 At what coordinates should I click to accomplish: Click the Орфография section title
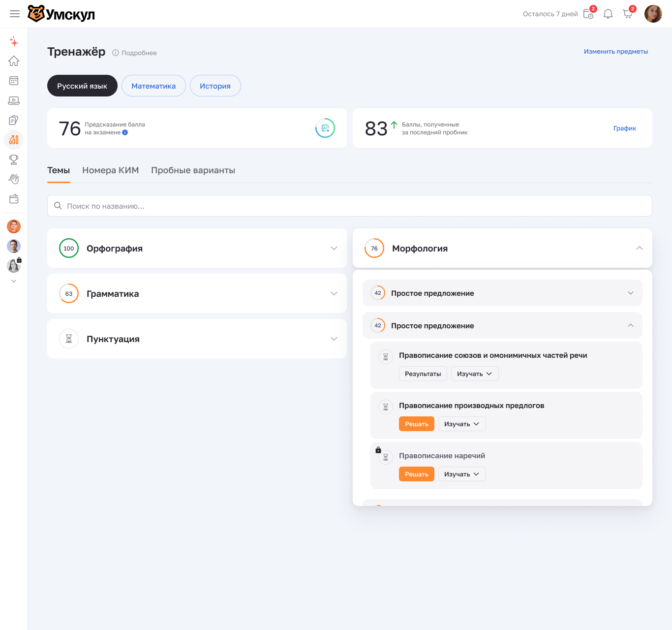pos(115,249)
